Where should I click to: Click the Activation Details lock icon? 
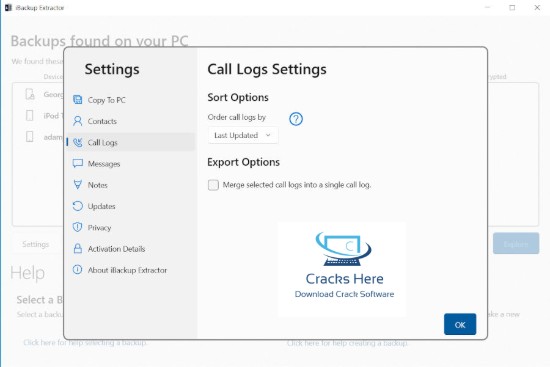(x=78, y=249)
